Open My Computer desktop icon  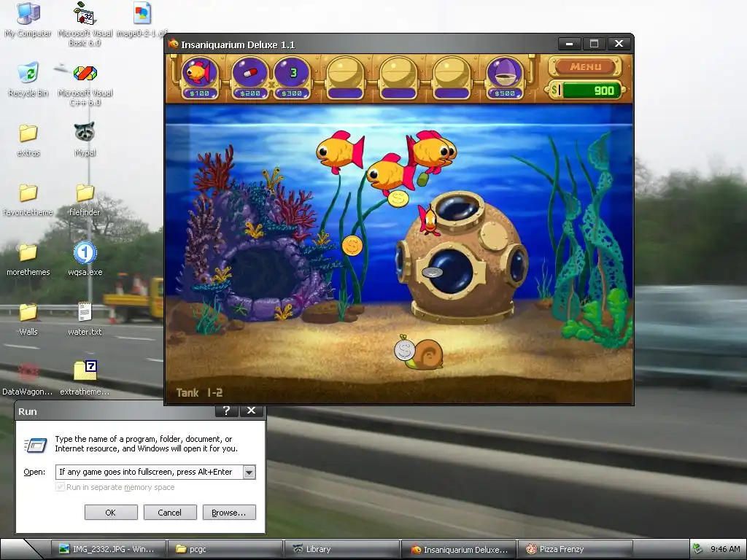(x=28, y=19)
